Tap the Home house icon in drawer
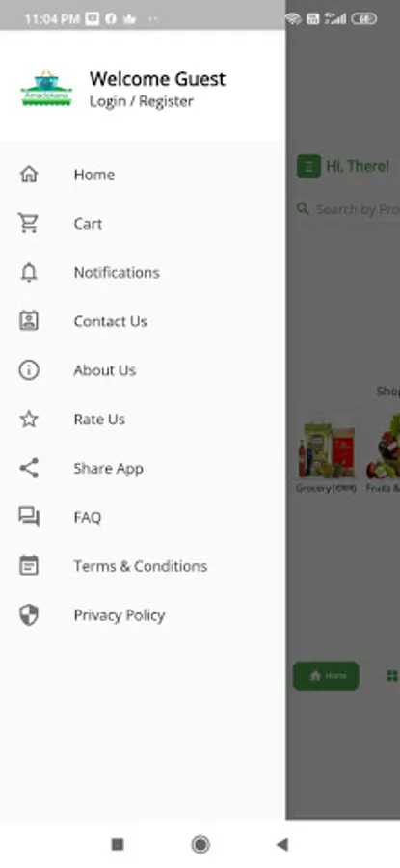Image resolution: width=400 pixels, height=868 pixels. (29, 175)
